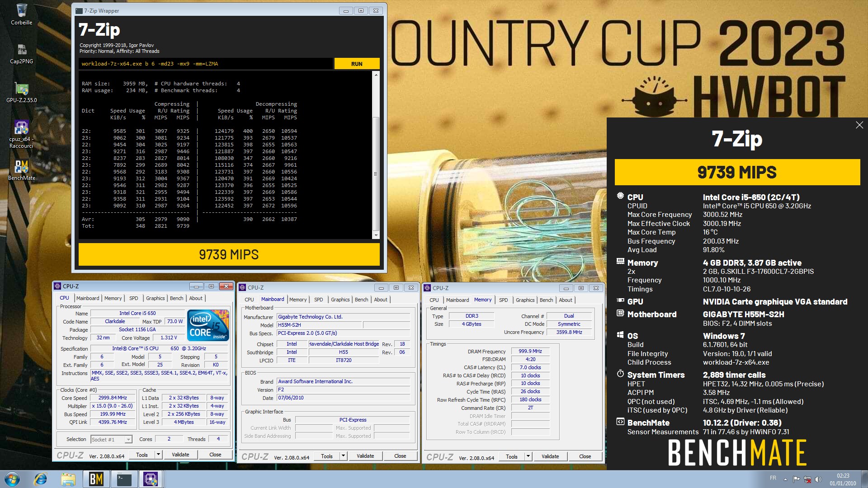868x488 pixels.
Task: Open the SPD tab in the Mainboard window
Action: pos(319,300)
